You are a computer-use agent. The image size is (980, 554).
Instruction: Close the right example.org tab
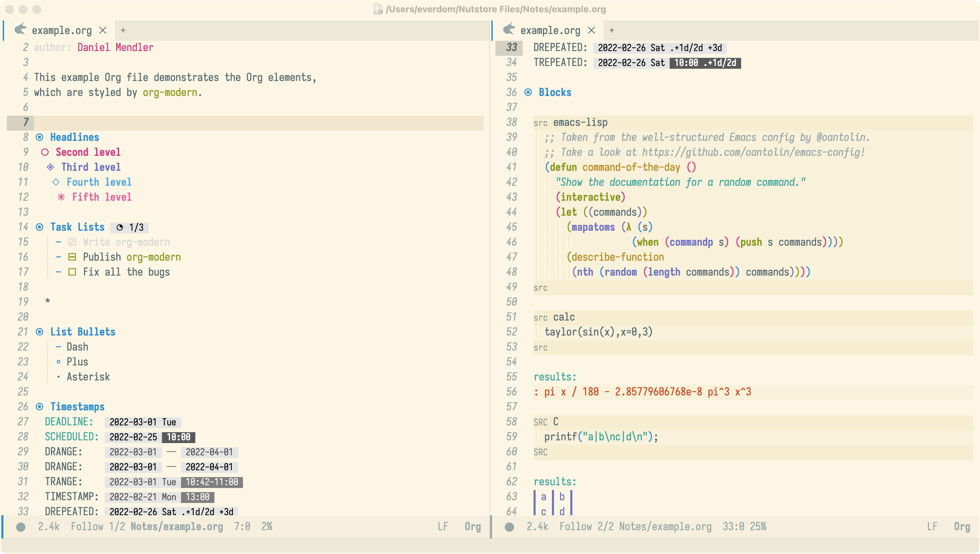click(x=591, y=30)
